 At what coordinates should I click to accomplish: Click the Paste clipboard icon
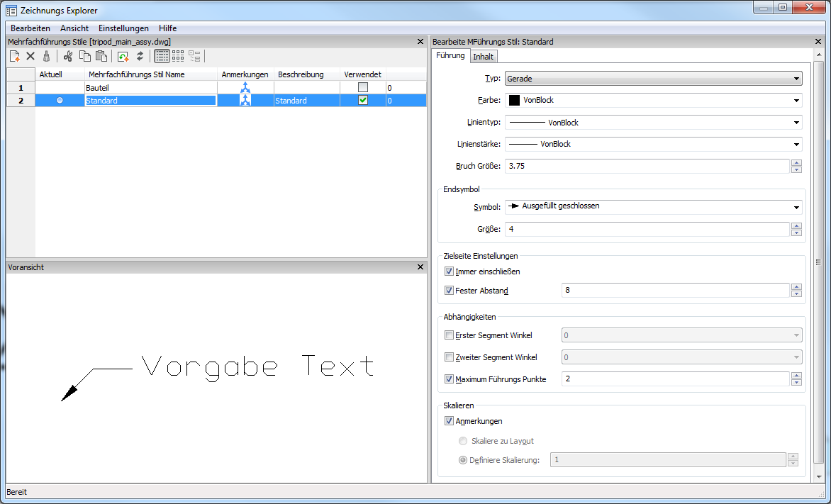pyautogui.click(x=101, y=56)
